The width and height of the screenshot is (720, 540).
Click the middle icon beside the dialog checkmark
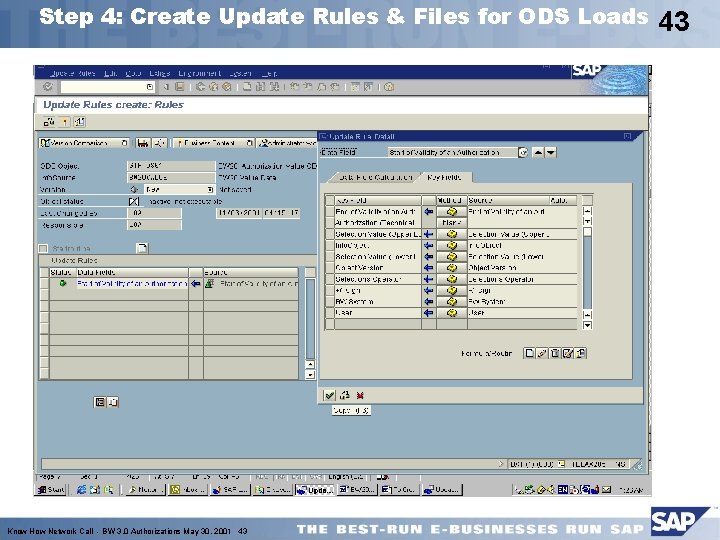point(345,395)
